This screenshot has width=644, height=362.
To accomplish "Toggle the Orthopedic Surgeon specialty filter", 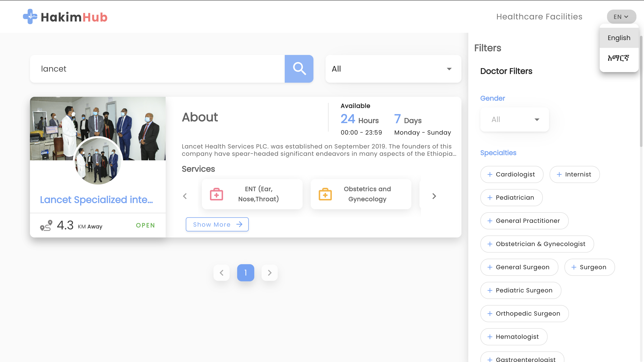I will pyautogui.click(x=524, y=314).
